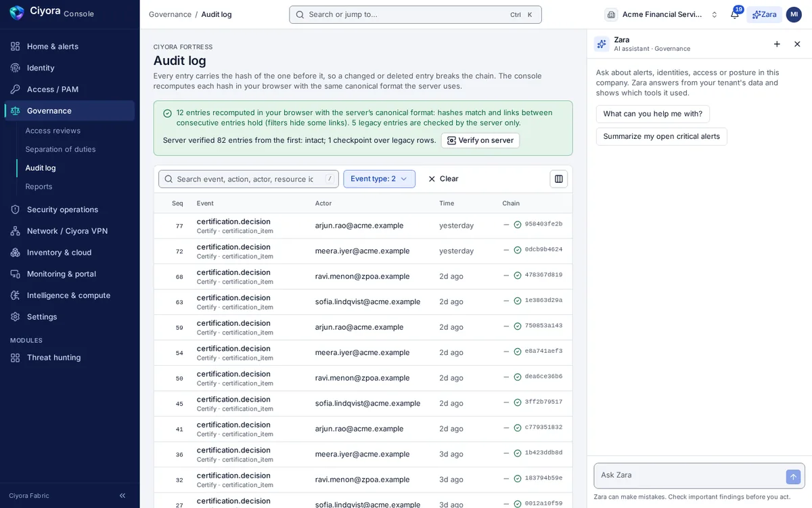Screen dimensions: 812x508
Task: Open Intelligence & compute section
Action: (70, 295)
